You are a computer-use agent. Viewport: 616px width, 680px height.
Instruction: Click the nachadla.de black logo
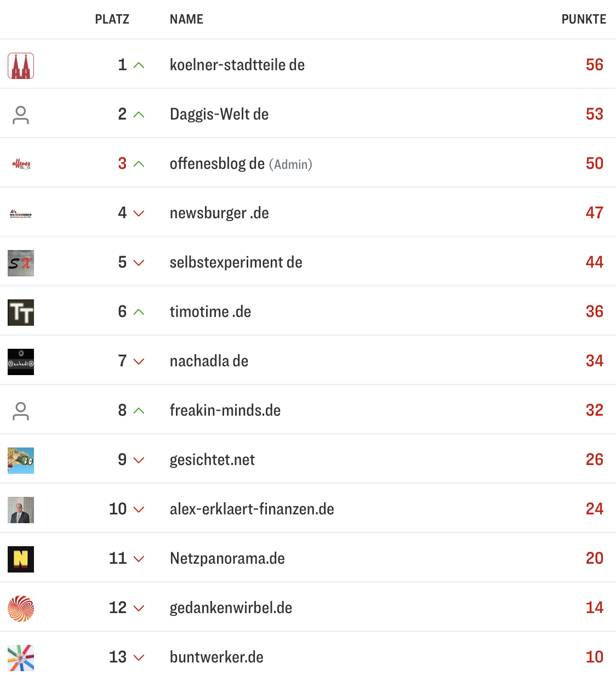[20, 361]
